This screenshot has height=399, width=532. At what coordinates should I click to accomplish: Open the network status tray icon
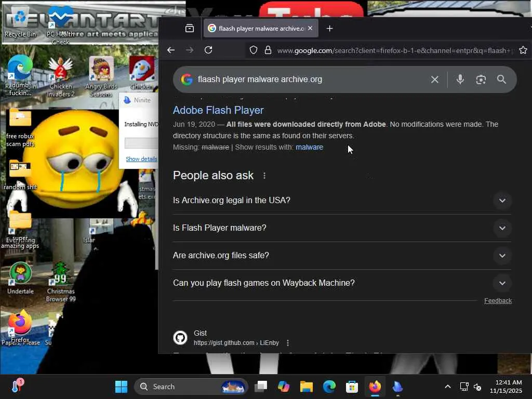tap(464, 387)
